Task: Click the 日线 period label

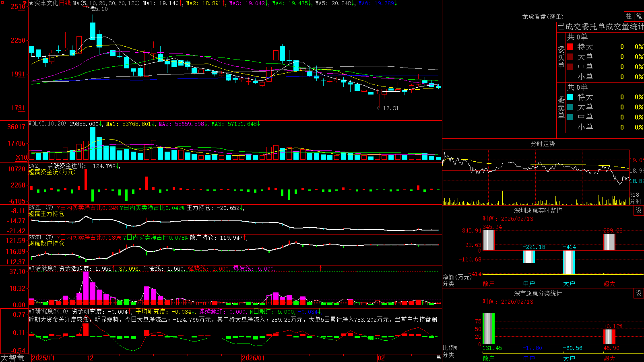Action: 65,3
